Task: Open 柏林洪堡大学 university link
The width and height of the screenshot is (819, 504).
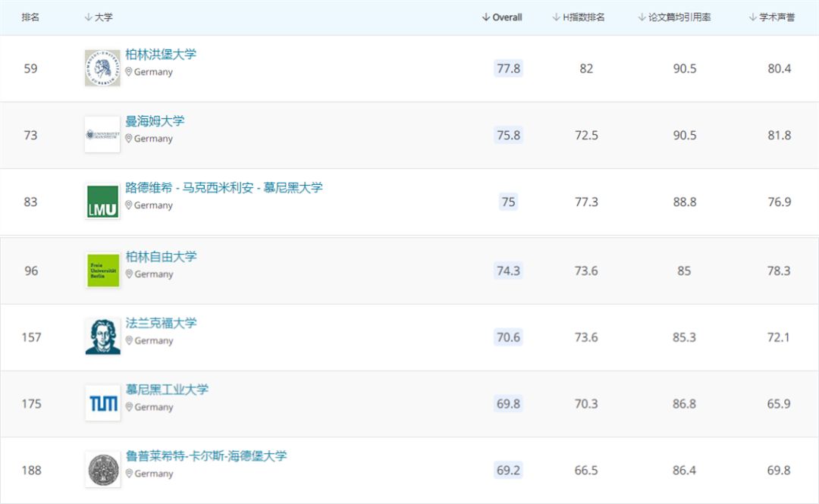Action: pyautogui.click(x=161, y=55)
